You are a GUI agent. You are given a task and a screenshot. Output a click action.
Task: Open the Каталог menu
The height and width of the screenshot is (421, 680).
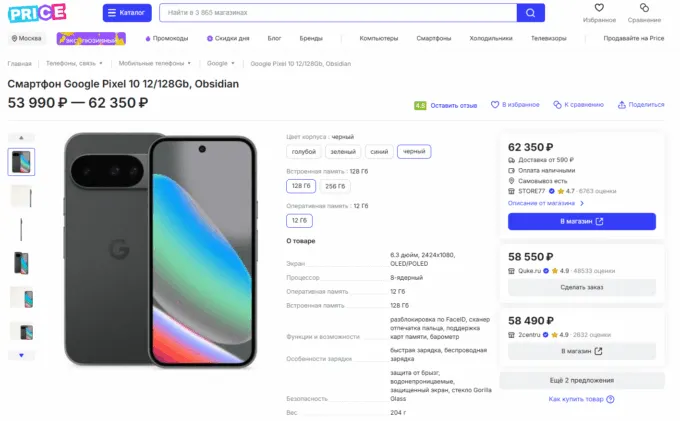click(127, 13)
